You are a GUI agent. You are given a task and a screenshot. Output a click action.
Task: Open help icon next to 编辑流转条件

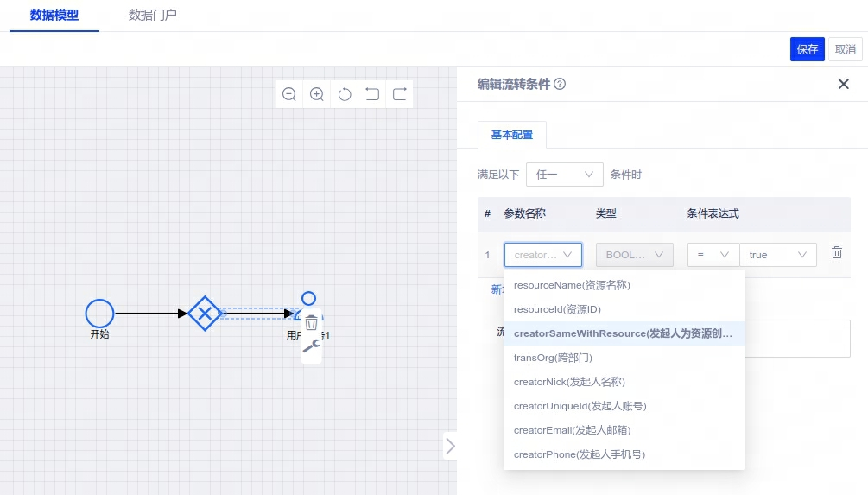(560, 85)
